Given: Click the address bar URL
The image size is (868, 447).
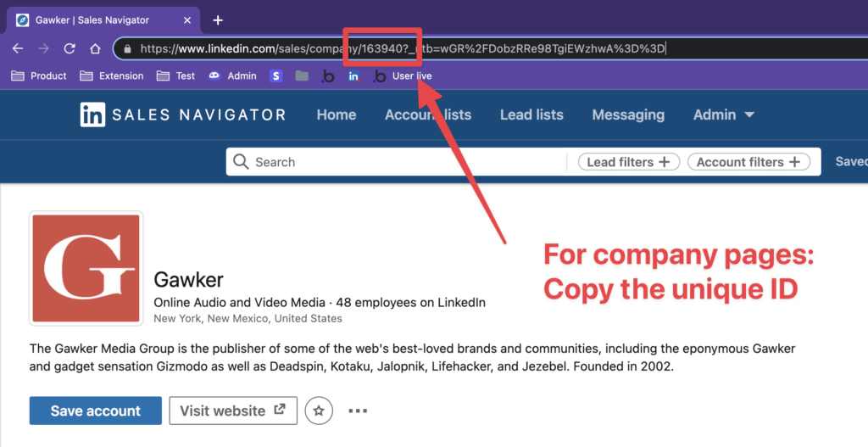Looking at the screenshot, I should click(x=402, y=48).
